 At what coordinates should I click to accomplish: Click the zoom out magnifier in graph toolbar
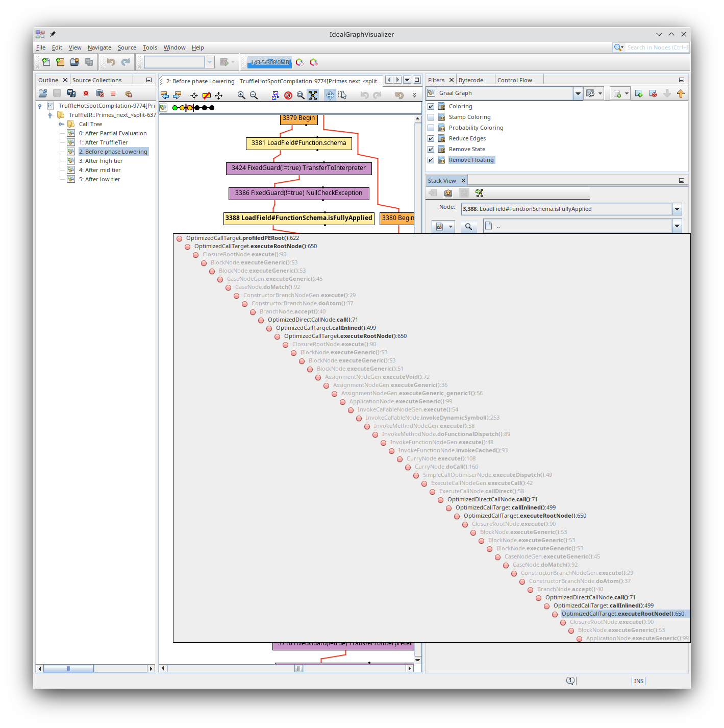[x=254, y=95]
